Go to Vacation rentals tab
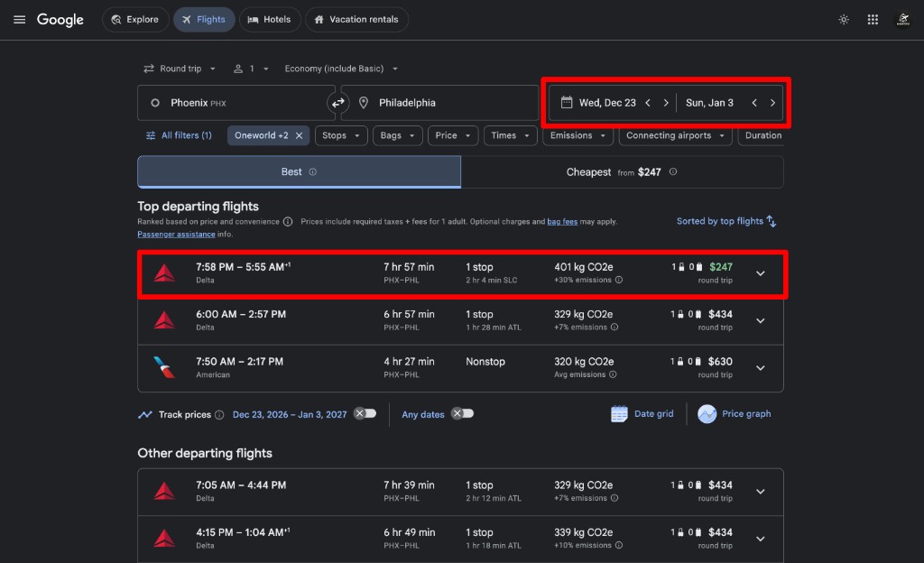Image resolution: width=924 pixels, height=563 pixels. click(x=356, y=20)
